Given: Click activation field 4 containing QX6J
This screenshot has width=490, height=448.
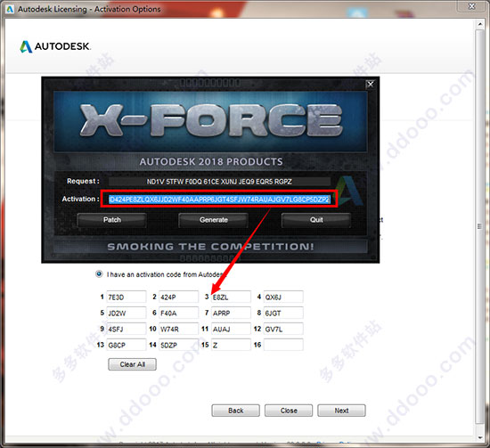Looking at the screenshot, I should tap(283, 297).
